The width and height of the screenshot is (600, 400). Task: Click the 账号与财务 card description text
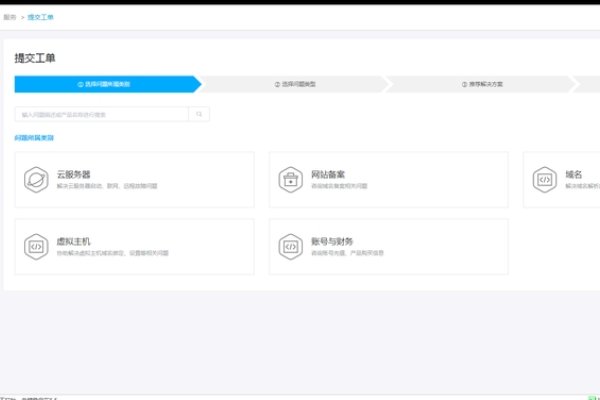click(x=347, y=253)
